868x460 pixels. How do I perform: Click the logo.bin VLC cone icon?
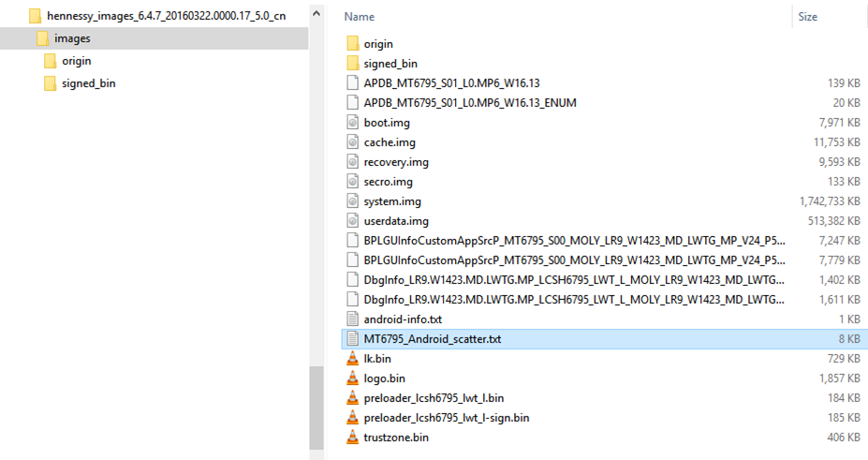[353, 378]
